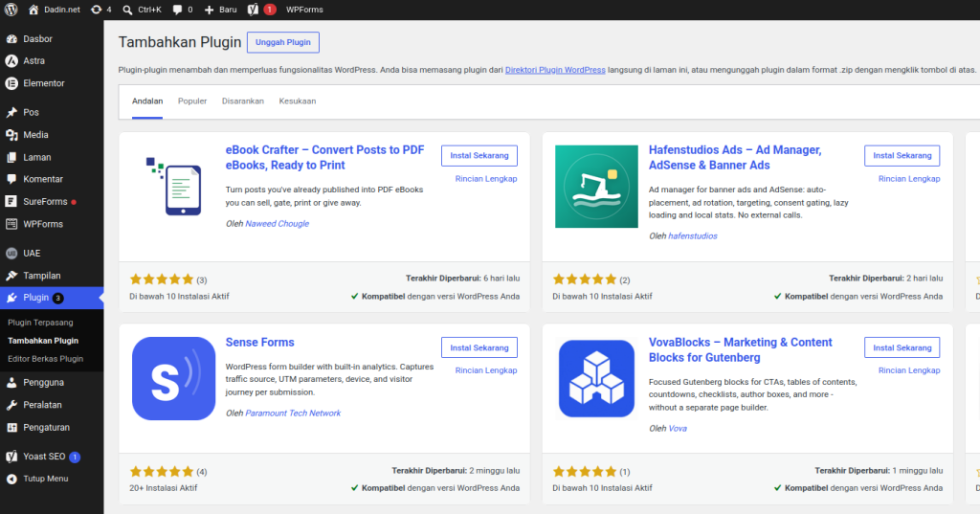
Task: Click the eBook Crafter star rating
Action: tap(162, 279)
